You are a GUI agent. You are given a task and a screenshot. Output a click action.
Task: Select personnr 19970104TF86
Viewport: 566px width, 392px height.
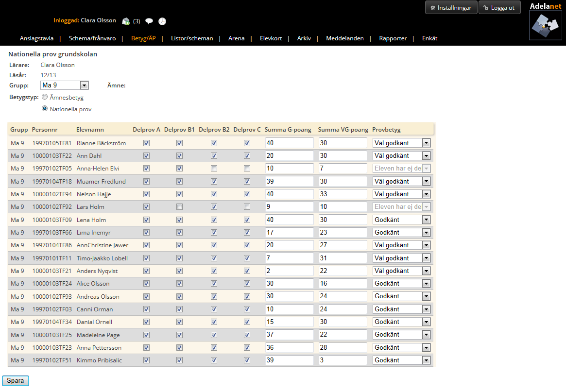point(52,245)
